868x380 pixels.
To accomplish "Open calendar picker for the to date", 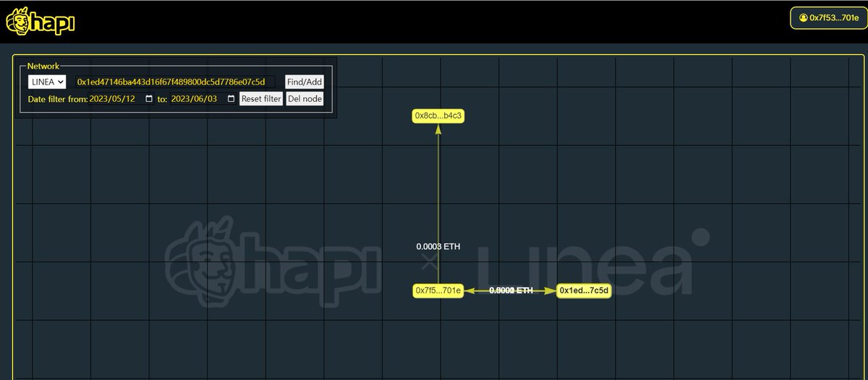I will (231, 99).
